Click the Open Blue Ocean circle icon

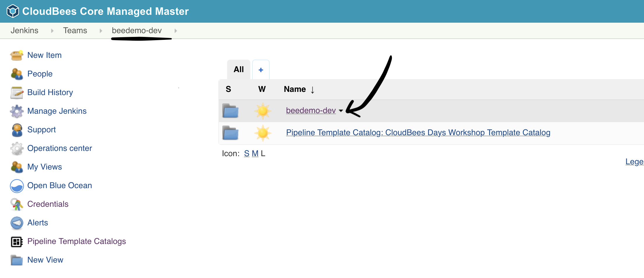[17, 186]
